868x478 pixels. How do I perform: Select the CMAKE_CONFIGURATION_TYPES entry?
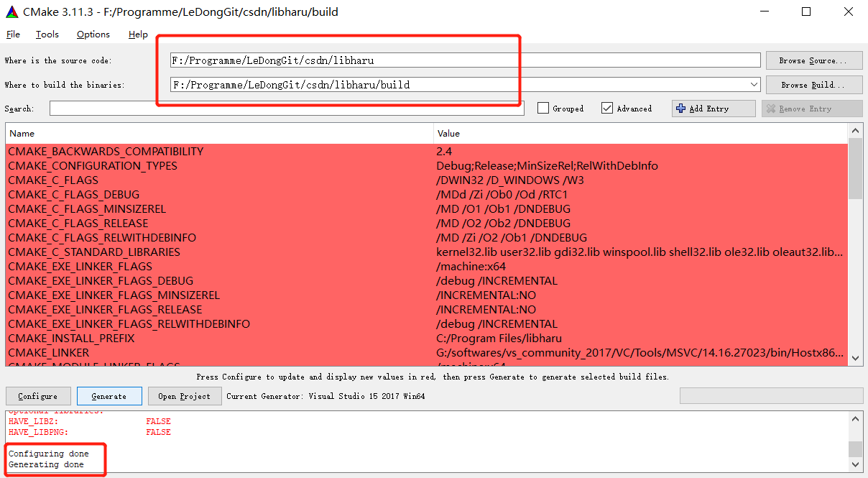(x=93, y=166)
